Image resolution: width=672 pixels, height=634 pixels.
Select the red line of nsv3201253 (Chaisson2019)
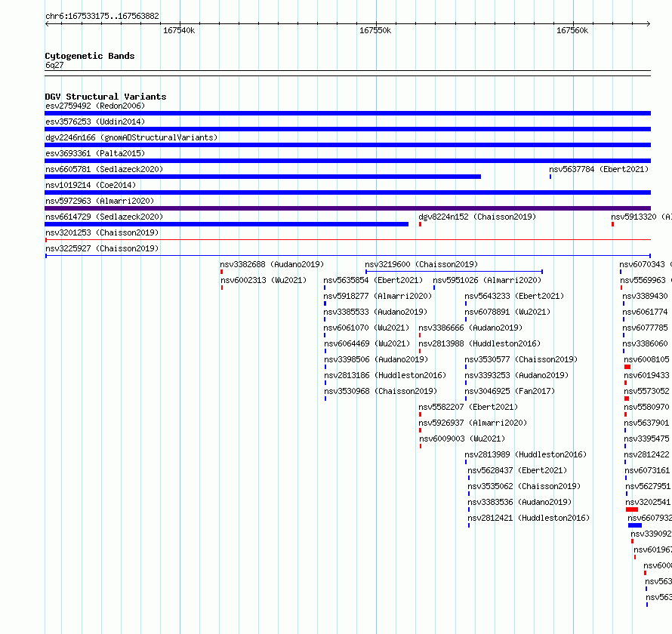[x=347, y=240]
